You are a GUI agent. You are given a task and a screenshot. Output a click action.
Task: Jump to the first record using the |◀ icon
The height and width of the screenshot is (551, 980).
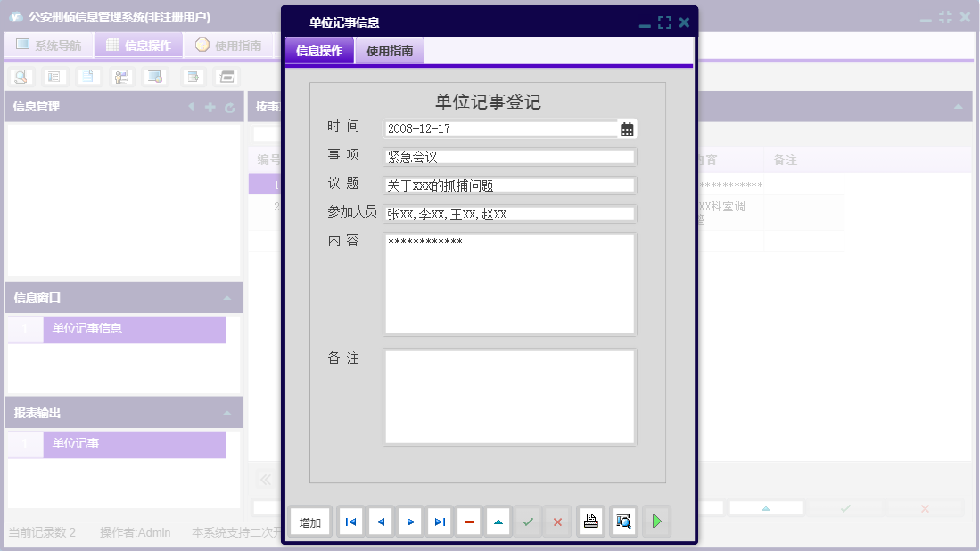[350, 522]
